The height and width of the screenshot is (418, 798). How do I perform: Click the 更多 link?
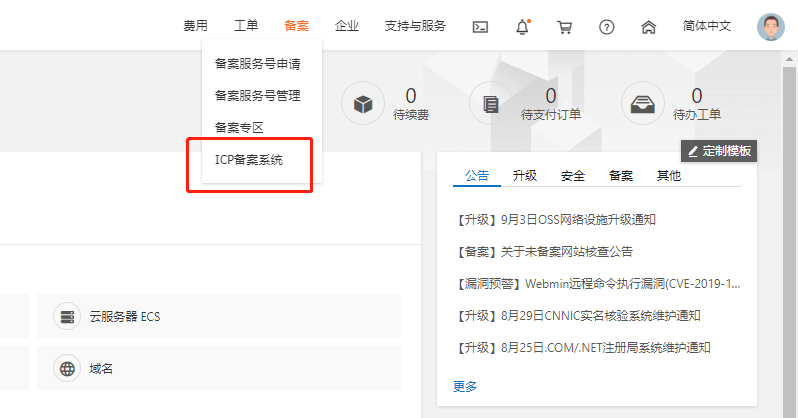465,386
